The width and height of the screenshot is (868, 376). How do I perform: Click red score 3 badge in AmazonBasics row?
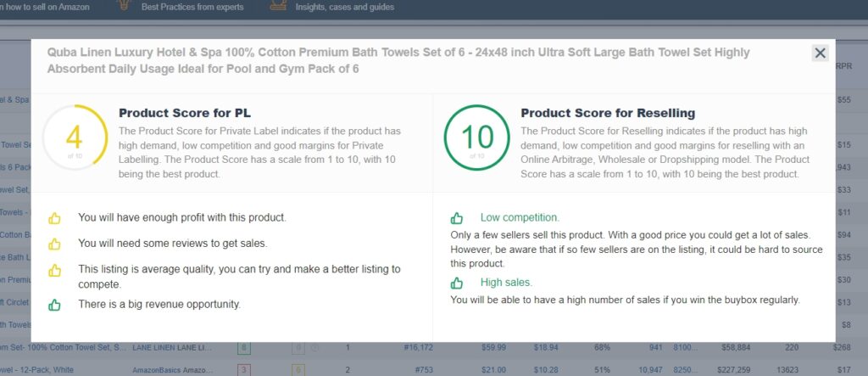click(243, 369)
